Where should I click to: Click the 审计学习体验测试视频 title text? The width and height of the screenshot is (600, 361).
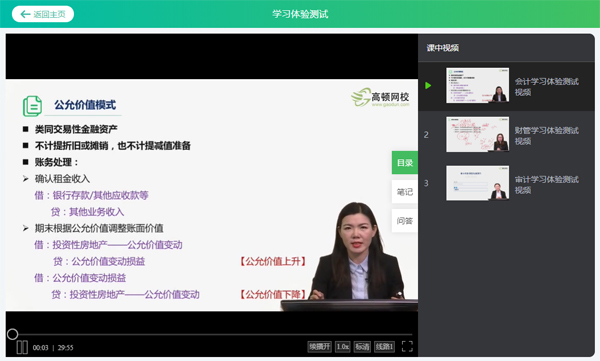pyautogui.click(x=546, y=185)
